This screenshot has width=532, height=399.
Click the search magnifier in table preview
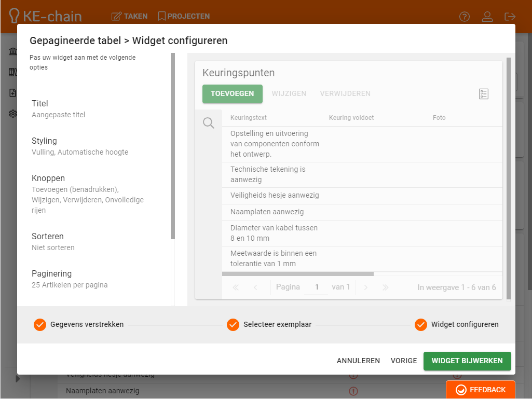pyautogui.click(x=209, y=123)
